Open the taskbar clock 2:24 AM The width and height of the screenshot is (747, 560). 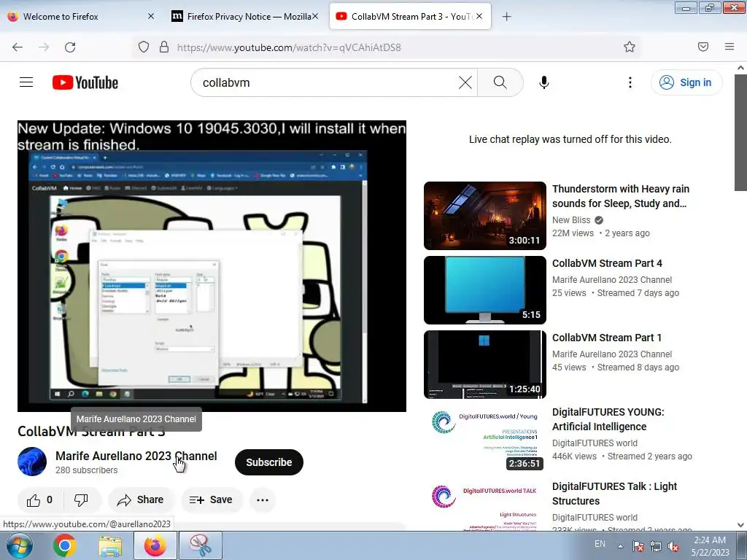coord(710,546)
